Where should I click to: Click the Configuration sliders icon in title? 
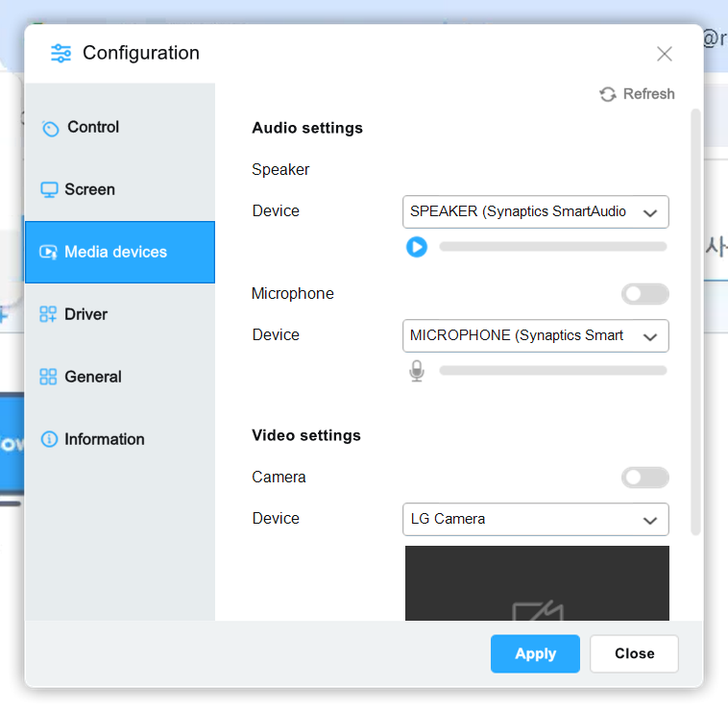pyautogui.click(x=61, y=53)
